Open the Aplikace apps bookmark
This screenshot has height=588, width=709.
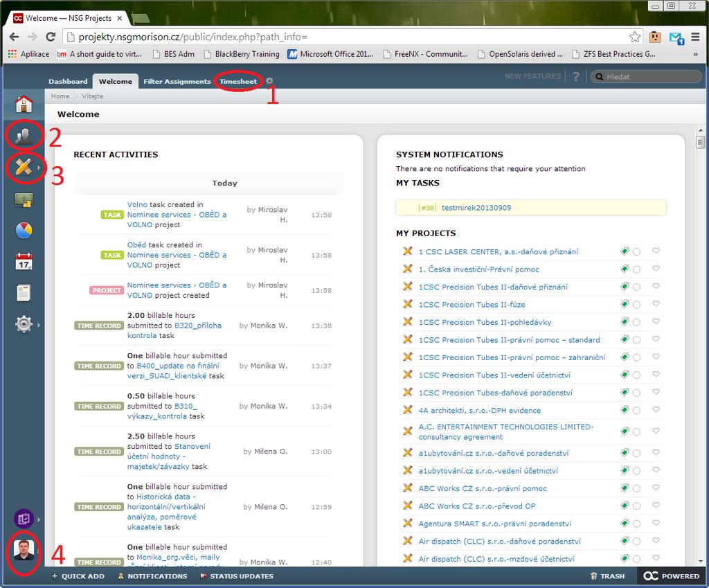click(x=28, y=54)
